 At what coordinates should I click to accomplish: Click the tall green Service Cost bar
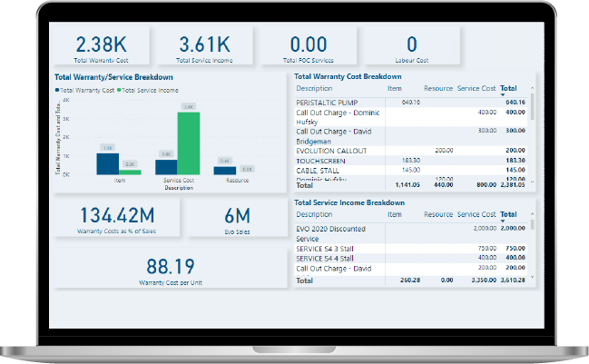(189, 143)
